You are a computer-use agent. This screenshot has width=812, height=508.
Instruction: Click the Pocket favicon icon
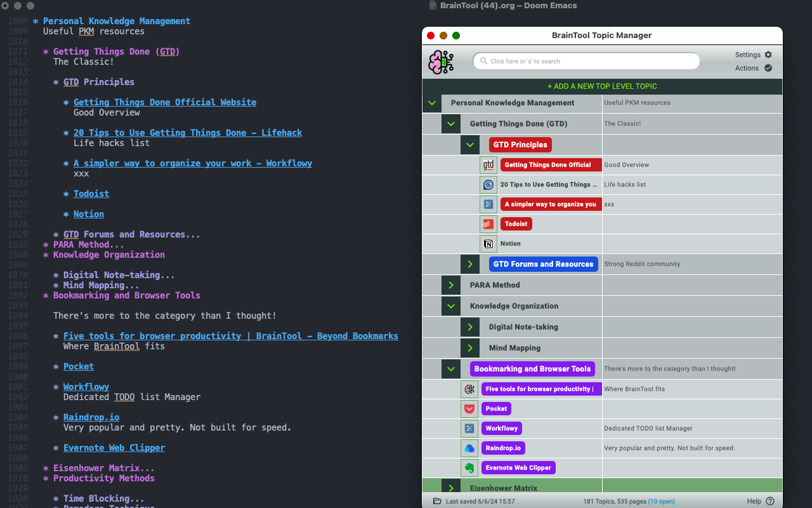[x=469, y=409]
